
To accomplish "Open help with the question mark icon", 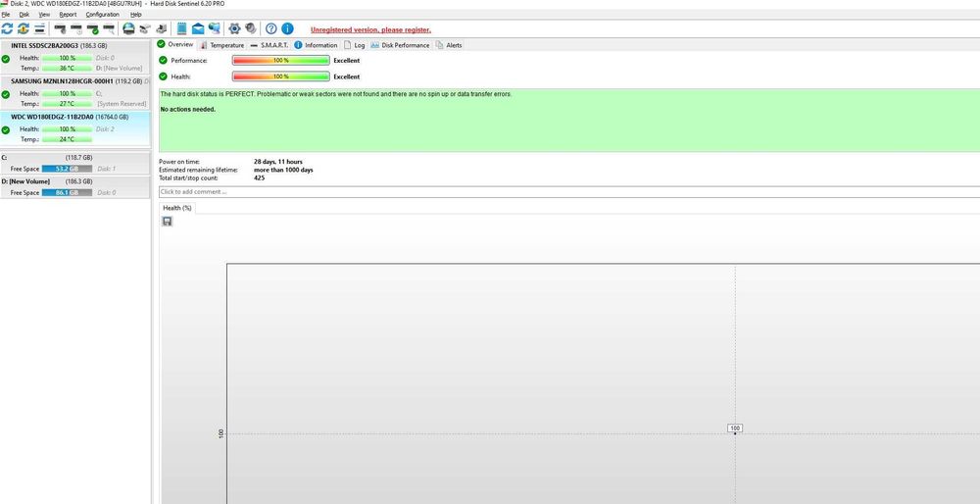I will [271, 28].
